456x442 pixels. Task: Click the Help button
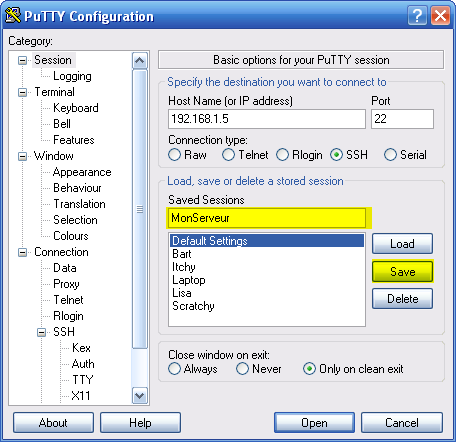click(x=140, y=423)
